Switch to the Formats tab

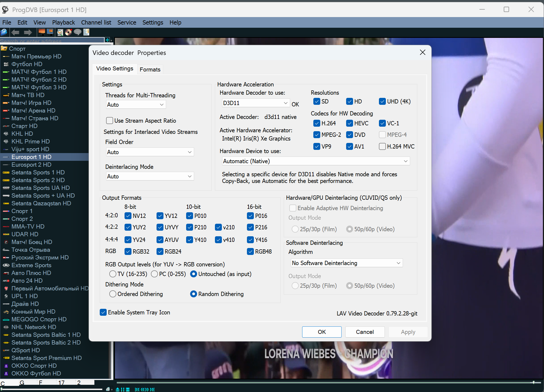point(150,69)
